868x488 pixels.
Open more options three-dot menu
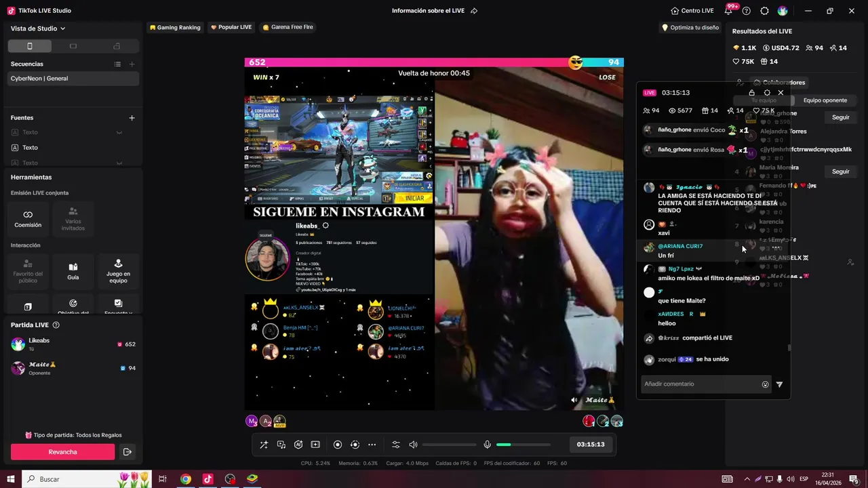tap(372, 445)
